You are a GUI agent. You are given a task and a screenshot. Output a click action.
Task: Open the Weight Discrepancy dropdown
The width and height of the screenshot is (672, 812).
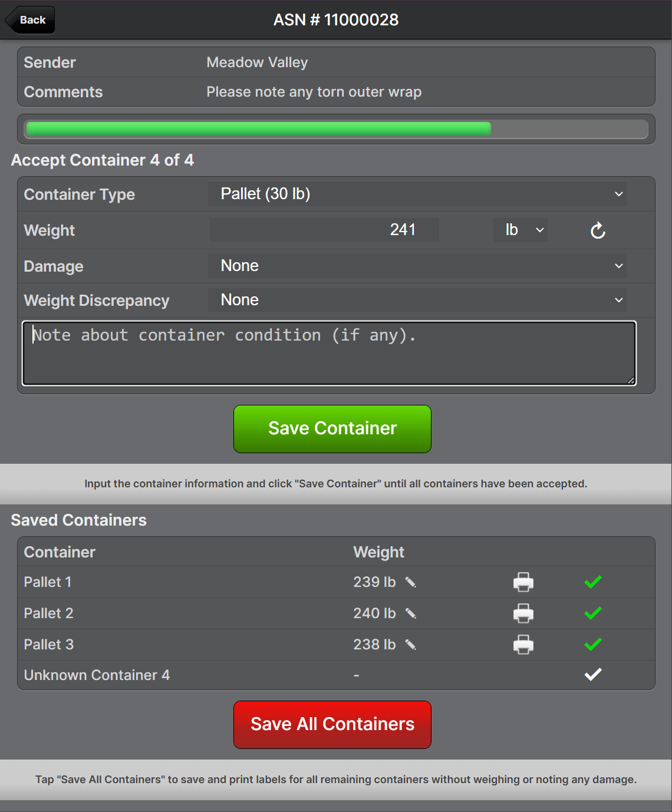click(x=417, y=301)
